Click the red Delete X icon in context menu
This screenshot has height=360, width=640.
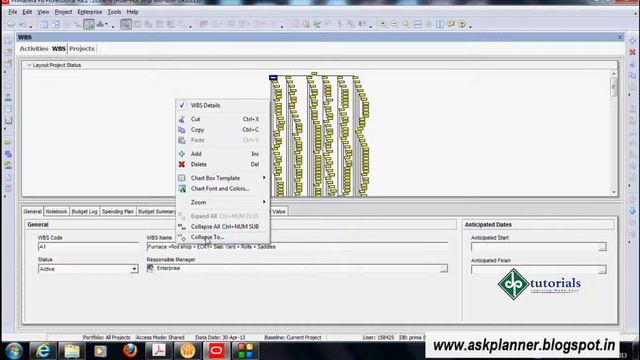(182, 164)
